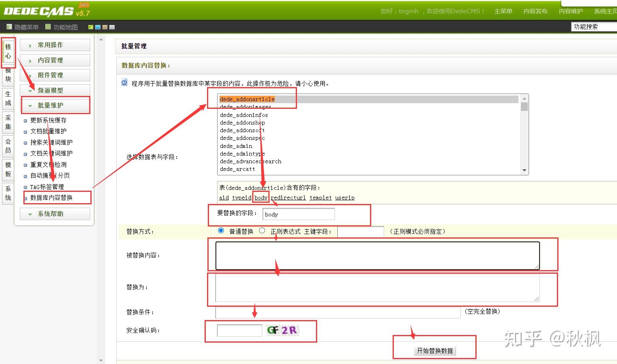This screenshot has height=364, width=617.
Task: Click the grid icon beside 功能地图
Action: point(48,27)
